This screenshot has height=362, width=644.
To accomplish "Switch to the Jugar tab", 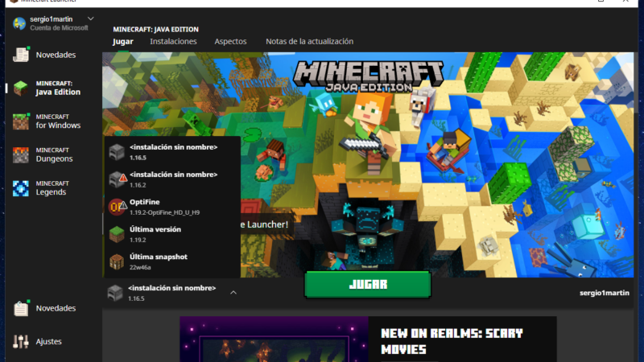I will (x=123, y=42).
